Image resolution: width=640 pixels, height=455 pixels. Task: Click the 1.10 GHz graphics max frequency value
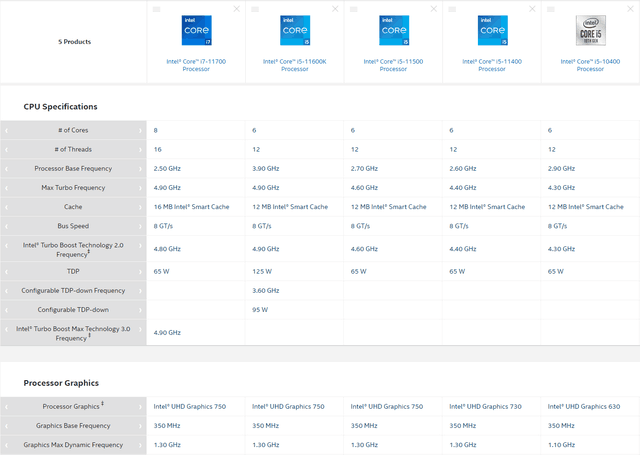pos(561,445)
